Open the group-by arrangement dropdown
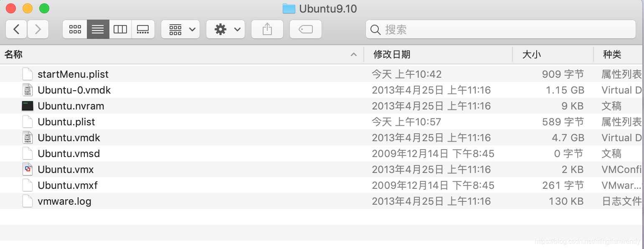The image size is (644, 249). [180, 29]
